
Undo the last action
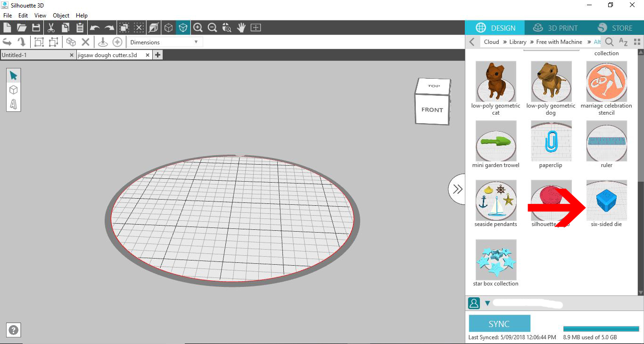click(95, 28)
